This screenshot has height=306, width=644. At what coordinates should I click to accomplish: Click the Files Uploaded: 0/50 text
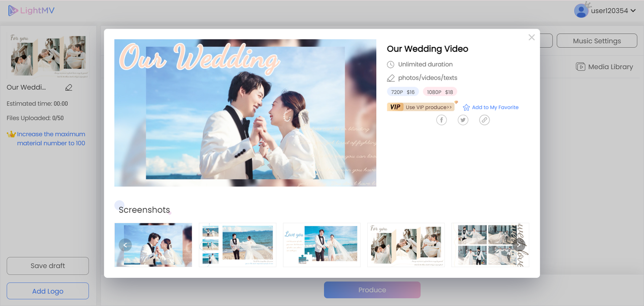[x=35, y=118]
